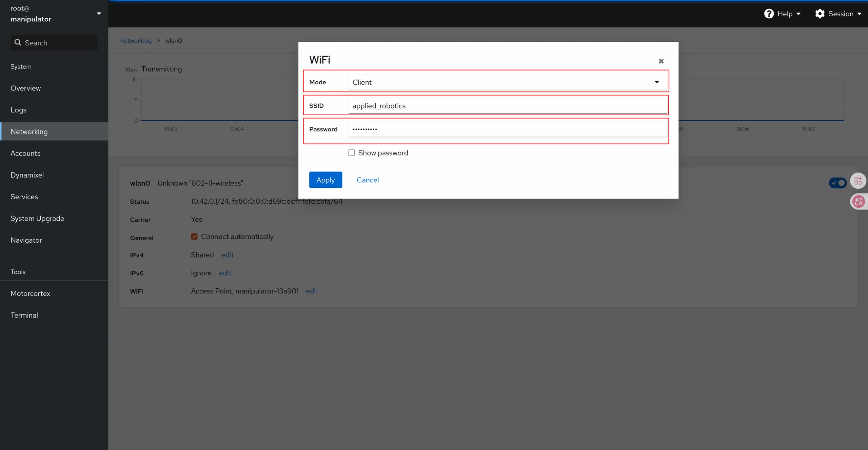Click the Apply button
Screen dimensions: 868x450
325,180
